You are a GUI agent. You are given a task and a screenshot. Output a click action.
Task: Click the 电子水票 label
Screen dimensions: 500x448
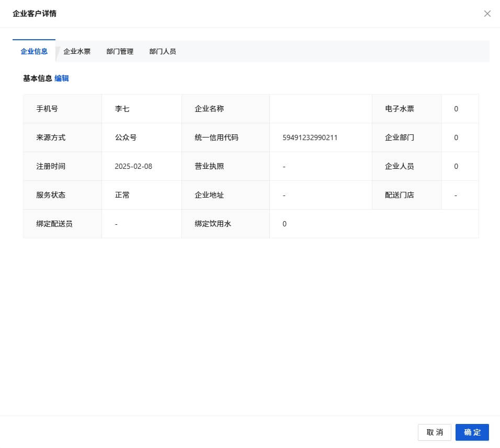click(x=400, y=109)
